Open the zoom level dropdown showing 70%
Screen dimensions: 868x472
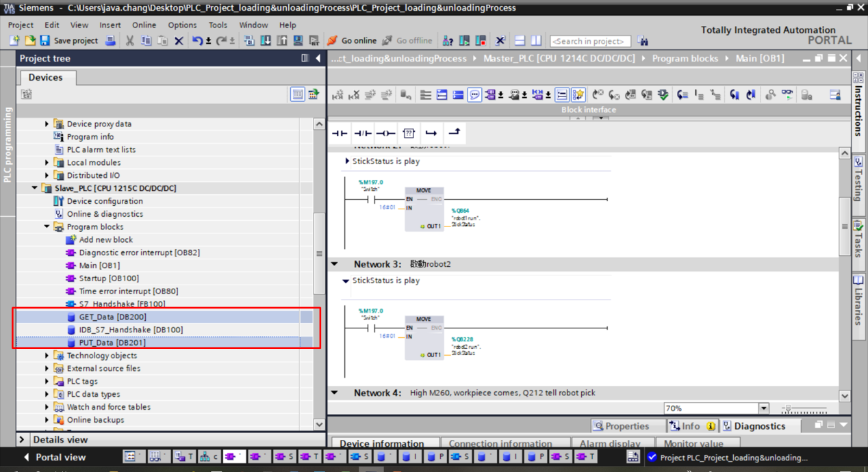(x=764, y=408)
